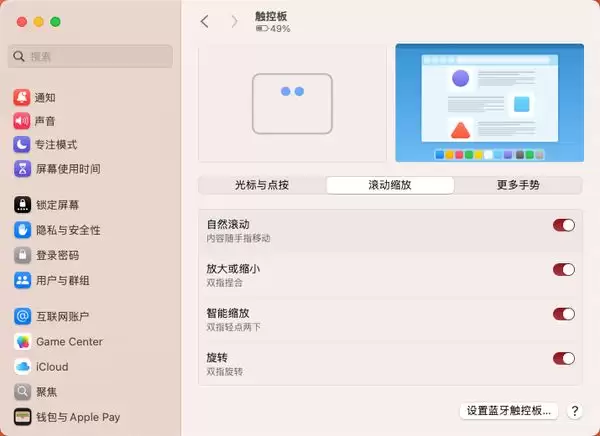This screenshot has width=600, height=436.
Task: Turn off 放大或缩小 switch
Action: [564, 269]
